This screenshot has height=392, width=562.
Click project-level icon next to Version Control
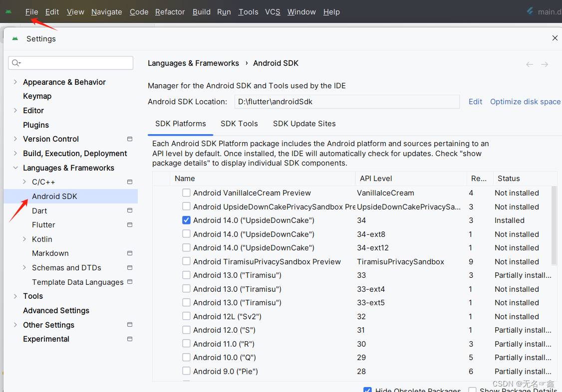130,139
